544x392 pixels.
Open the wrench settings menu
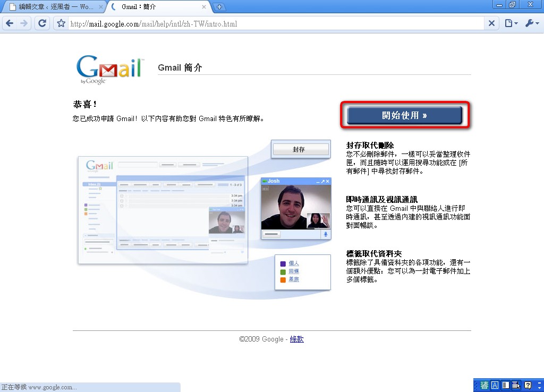(532, 23)
